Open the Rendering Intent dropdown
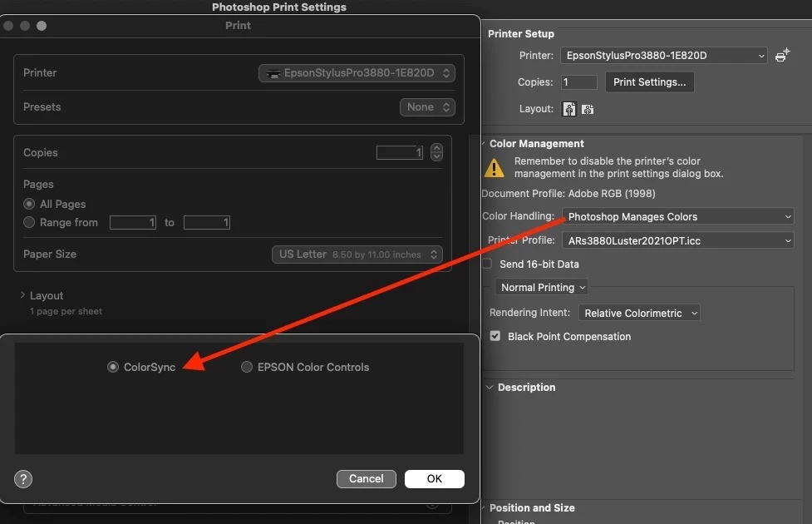The width and height of the screenshot is (812, 524). point(640,313)
